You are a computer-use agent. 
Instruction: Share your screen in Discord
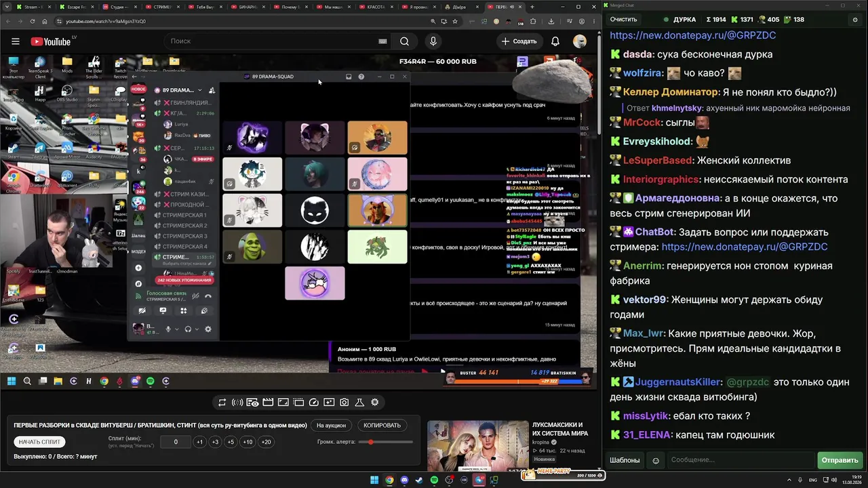click(163, 310)
